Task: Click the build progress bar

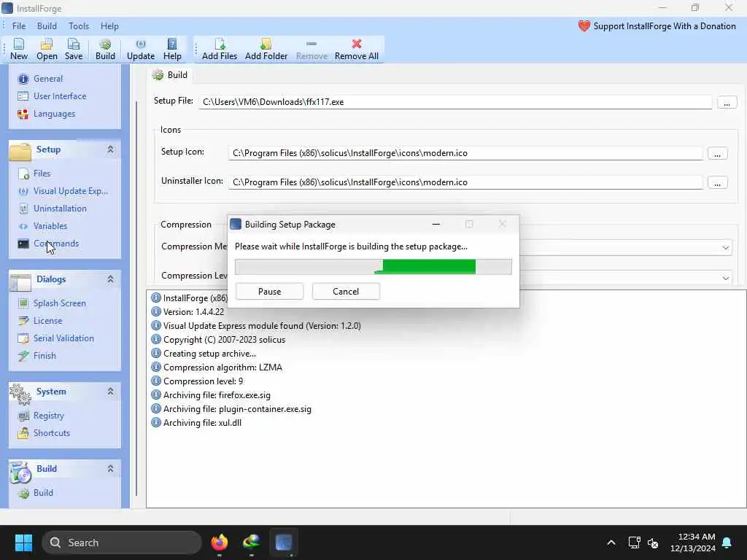Action: click(x=373, y=267)
